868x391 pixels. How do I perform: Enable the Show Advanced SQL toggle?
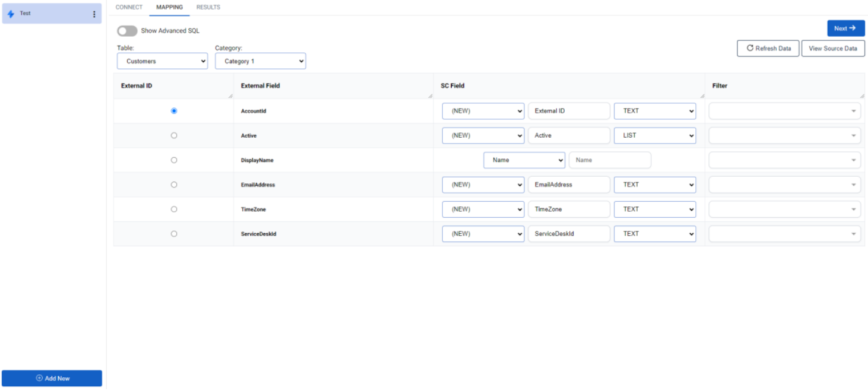(127, 30)
